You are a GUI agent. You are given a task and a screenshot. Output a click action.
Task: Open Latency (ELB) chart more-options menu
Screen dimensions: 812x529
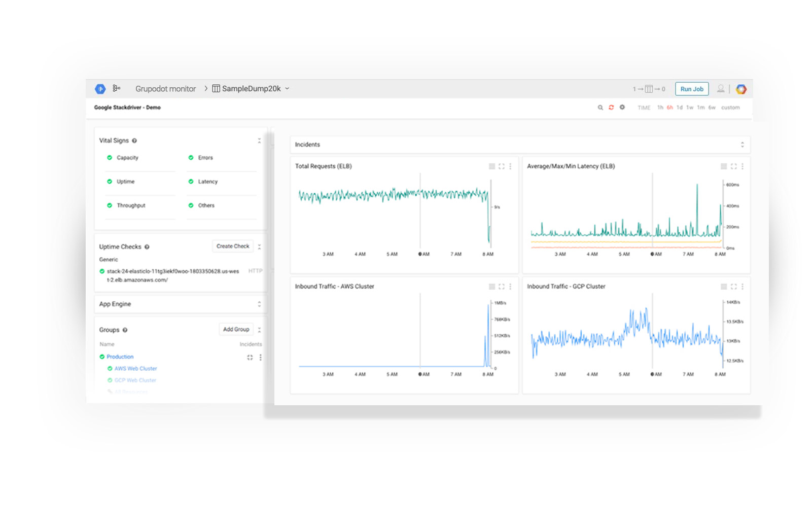pos(743,166)
